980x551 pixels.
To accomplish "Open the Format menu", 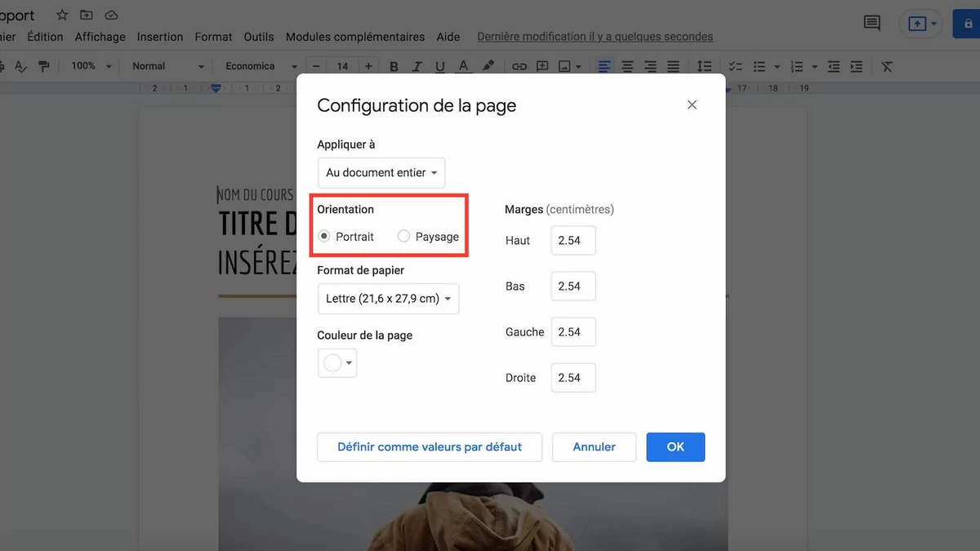I will click(x=213, y=37).
